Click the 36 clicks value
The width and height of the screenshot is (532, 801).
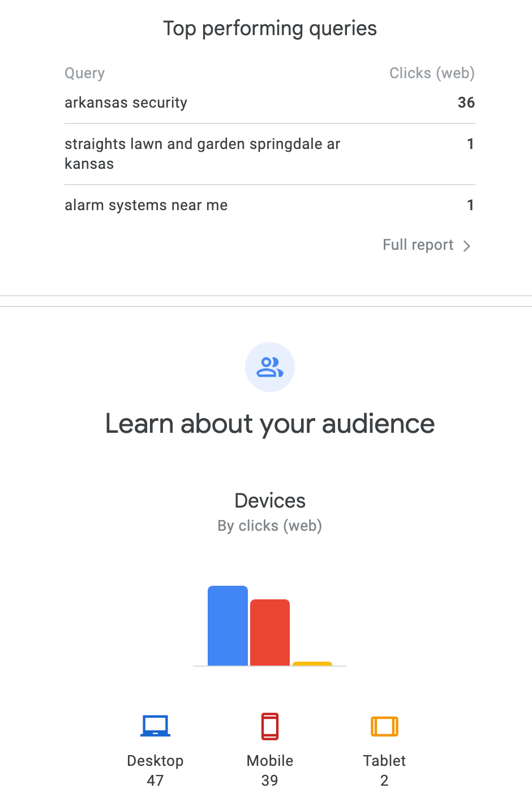[466, 103]
